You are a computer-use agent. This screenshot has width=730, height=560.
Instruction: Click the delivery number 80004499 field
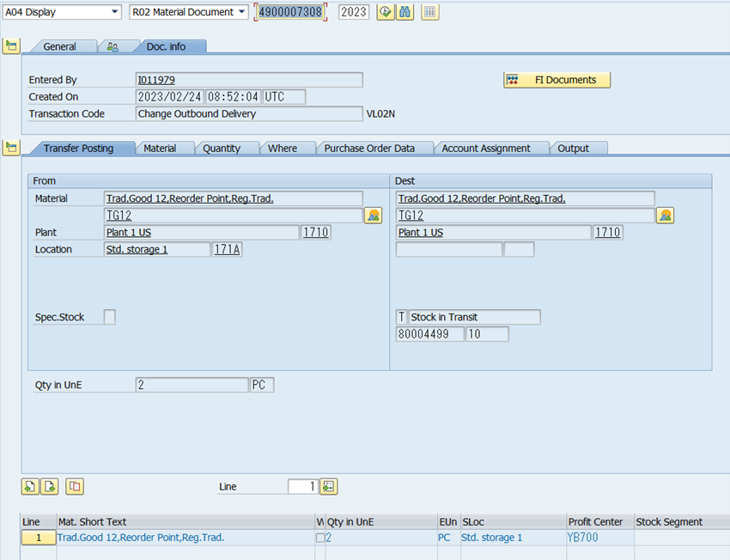pos(429,334)
